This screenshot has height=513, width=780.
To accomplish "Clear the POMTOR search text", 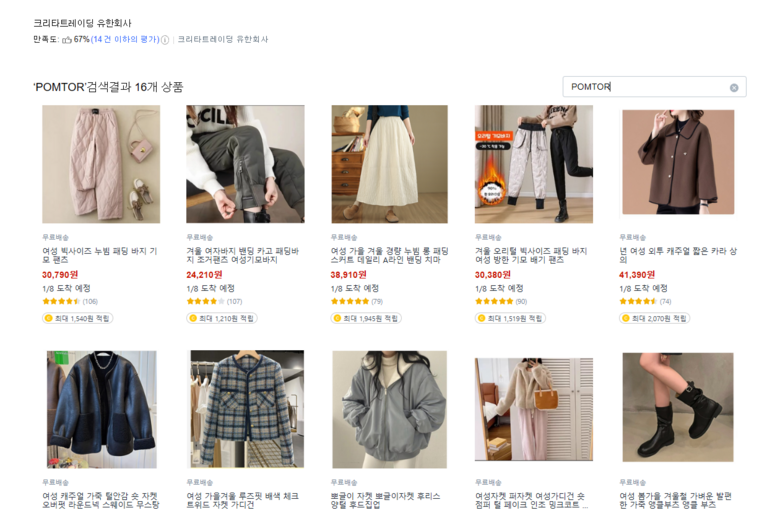I will pos(734,87).
